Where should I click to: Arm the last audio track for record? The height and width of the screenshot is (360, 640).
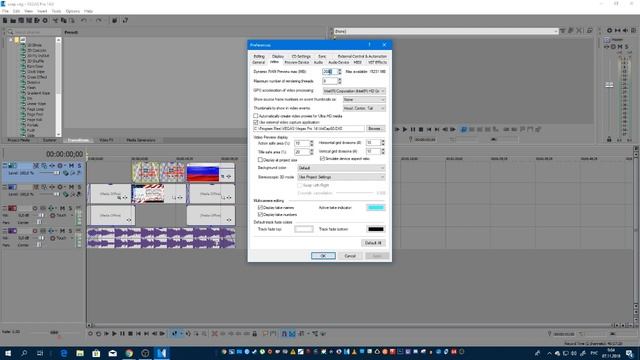[35, 231]
